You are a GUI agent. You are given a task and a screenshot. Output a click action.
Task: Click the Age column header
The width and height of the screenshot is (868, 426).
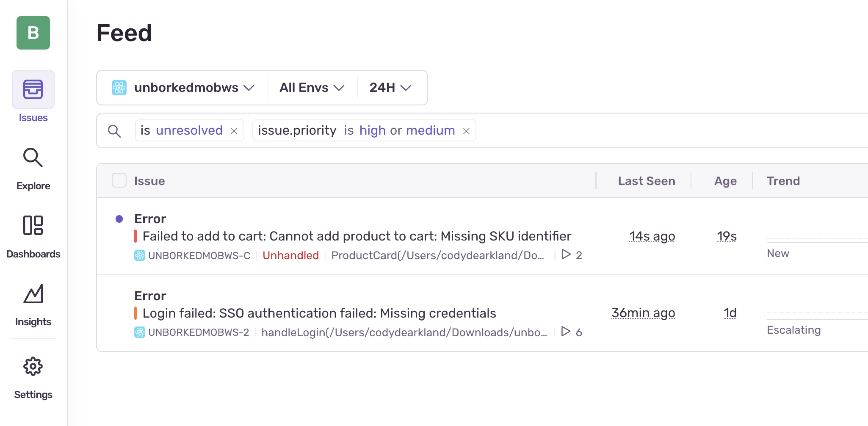click(725, 181)
